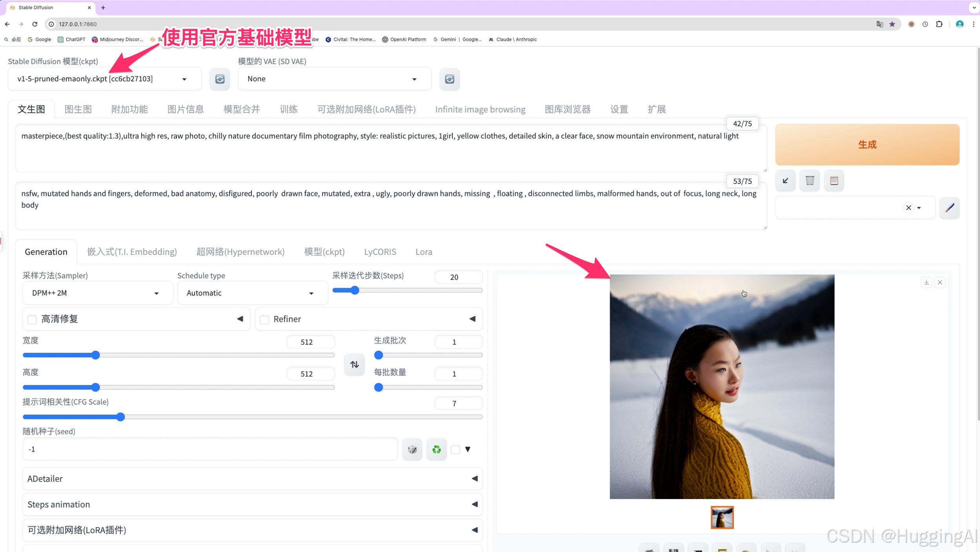Click the generate image button
980x552 pixels.
867,144
